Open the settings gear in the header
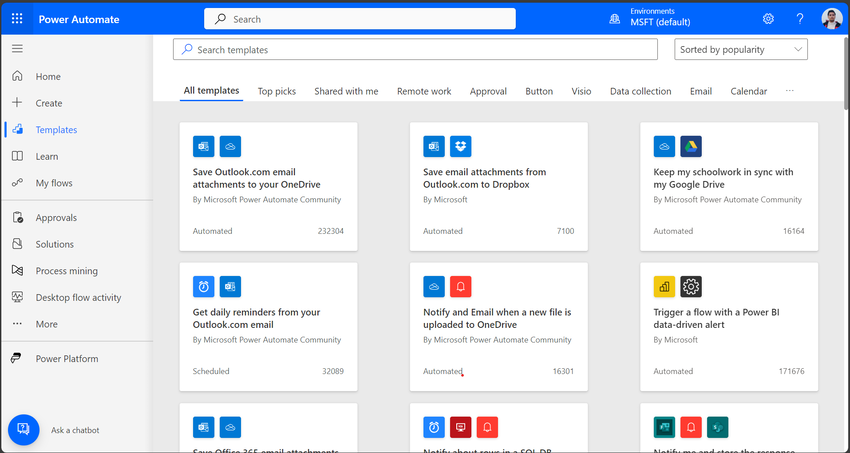The height and width of the screenshot is (453, 850). (x=768, y=19)
